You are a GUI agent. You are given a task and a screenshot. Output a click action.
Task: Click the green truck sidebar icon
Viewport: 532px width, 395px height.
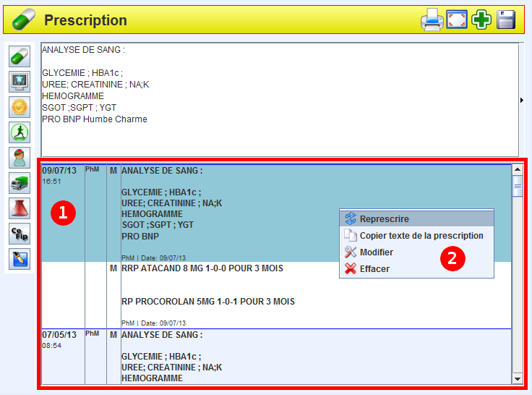(19, 183)
